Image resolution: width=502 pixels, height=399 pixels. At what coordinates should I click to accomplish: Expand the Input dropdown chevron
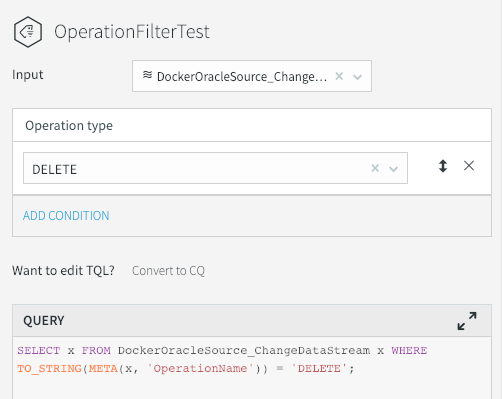pos(358,77)
